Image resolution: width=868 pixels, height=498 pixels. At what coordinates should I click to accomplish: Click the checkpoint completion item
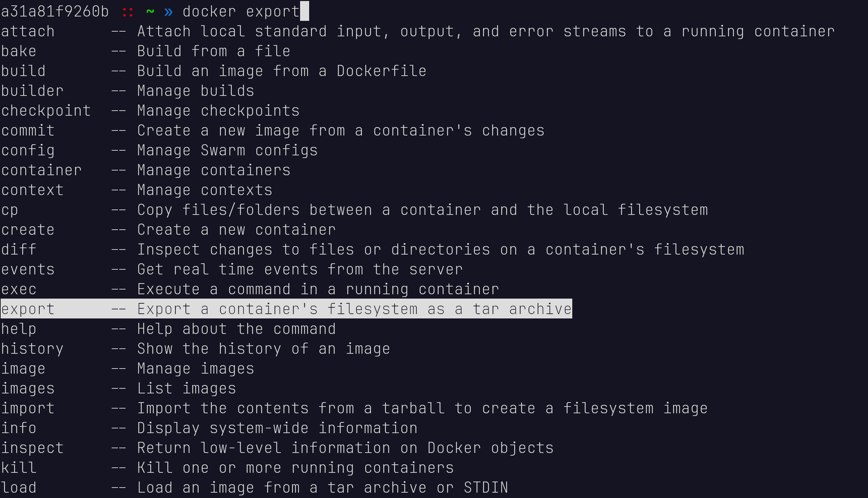(x=46, y=111)
